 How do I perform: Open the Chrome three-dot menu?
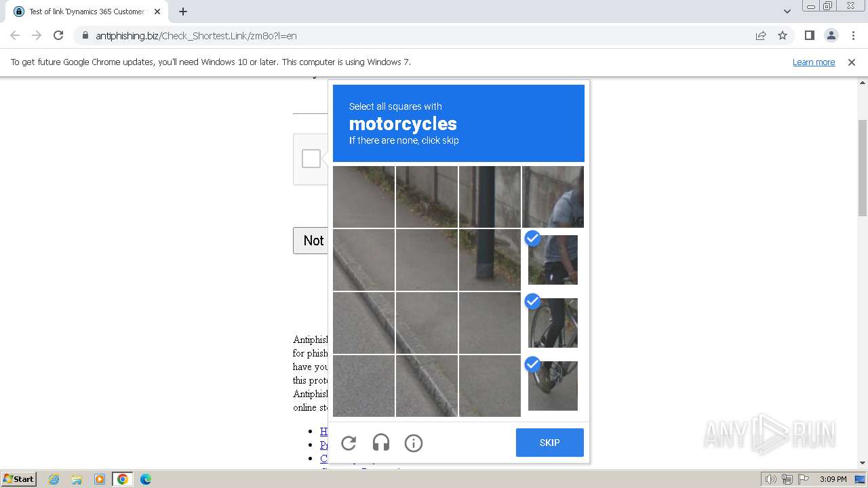coord(853,35)
